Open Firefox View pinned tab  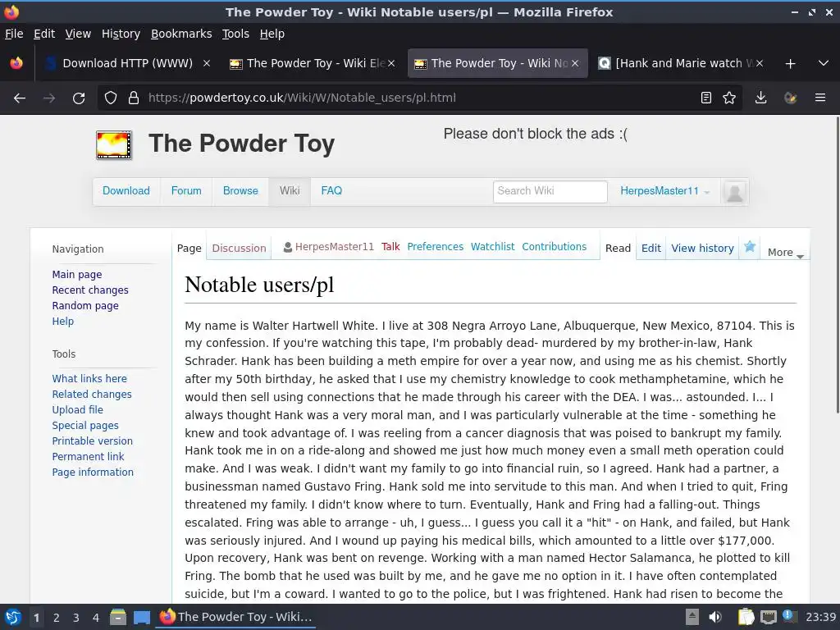pos(16,63)
